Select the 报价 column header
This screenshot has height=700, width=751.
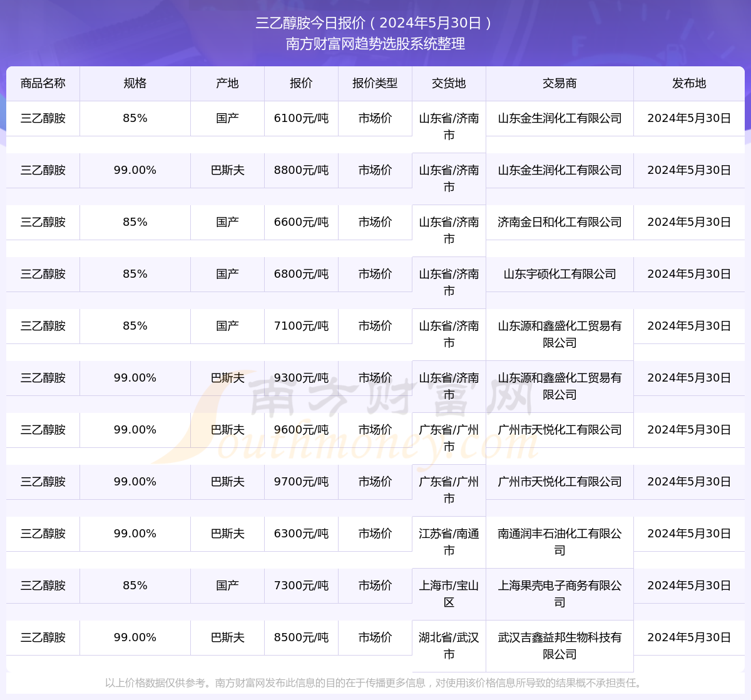[301, 83]
